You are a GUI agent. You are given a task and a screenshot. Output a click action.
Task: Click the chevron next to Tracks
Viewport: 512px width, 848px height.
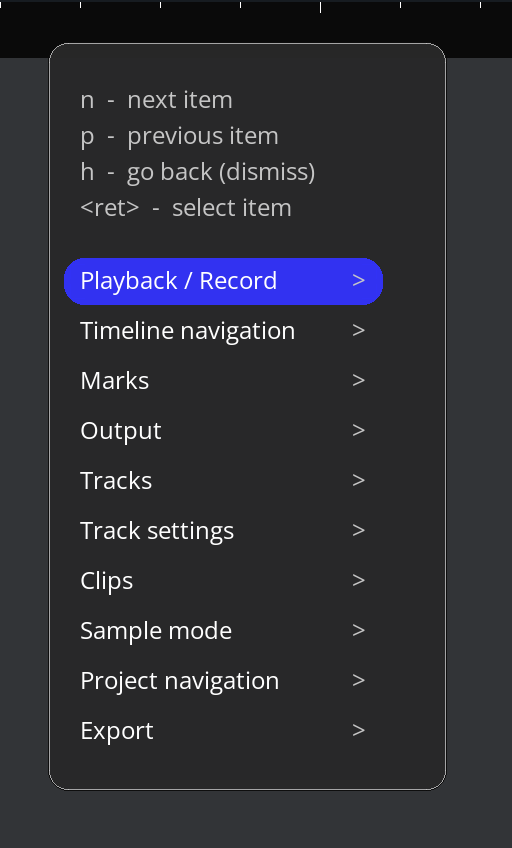point(358,480)
